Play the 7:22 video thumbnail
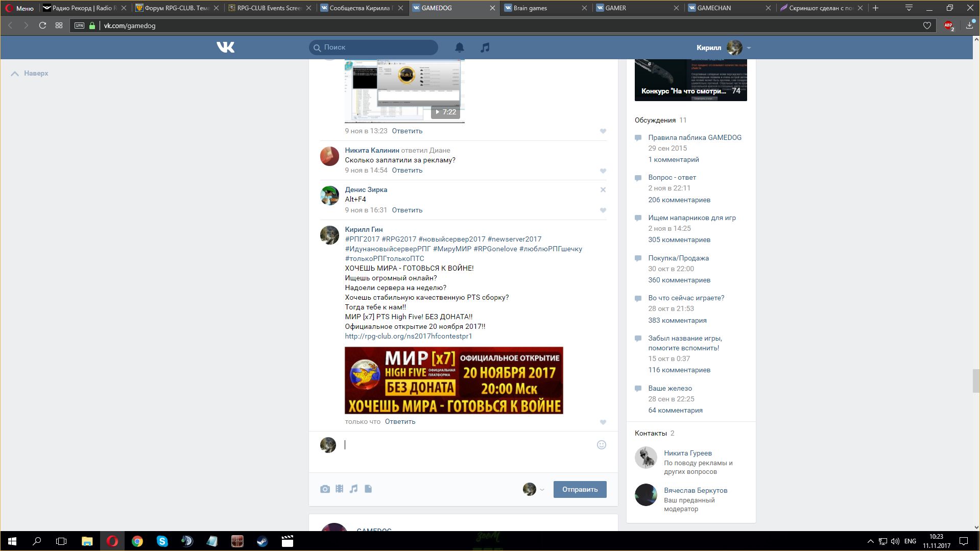 403,91
